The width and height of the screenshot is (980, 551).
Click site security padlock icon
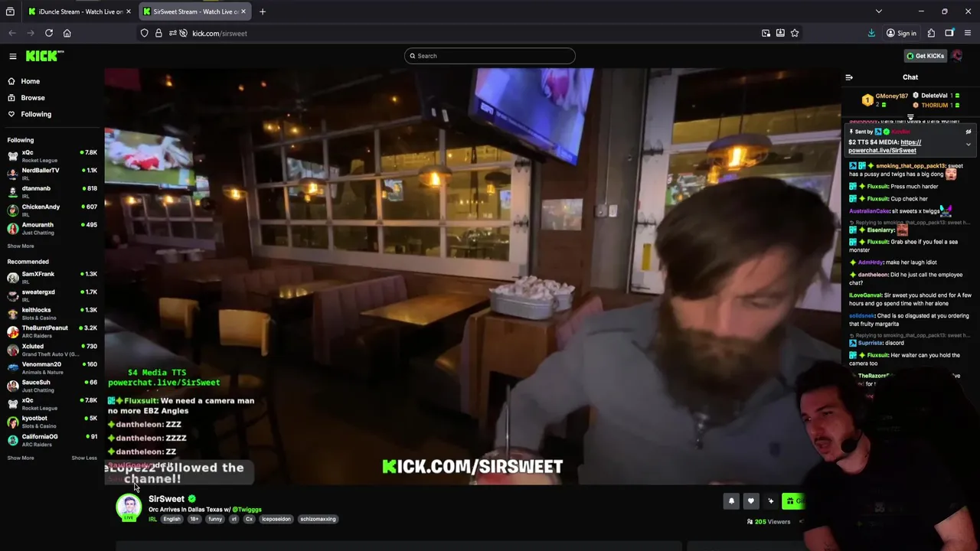[x=158, y=33]
